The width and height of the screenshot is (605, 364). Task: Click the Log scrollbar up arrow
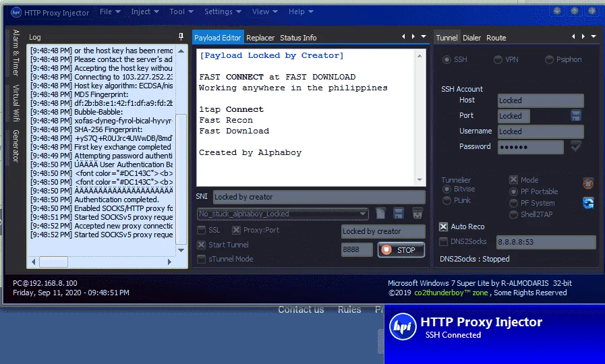click(x=181, y=51)
